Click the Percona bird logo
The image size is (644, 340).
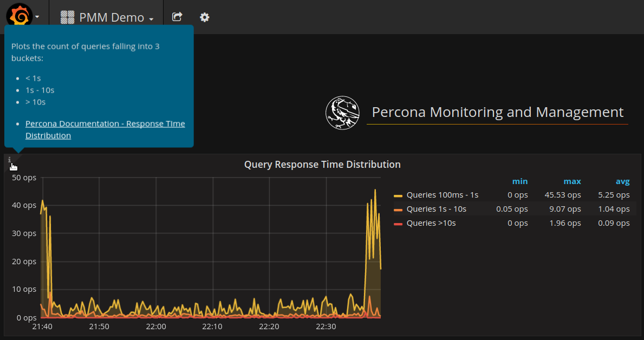point(342,113)
